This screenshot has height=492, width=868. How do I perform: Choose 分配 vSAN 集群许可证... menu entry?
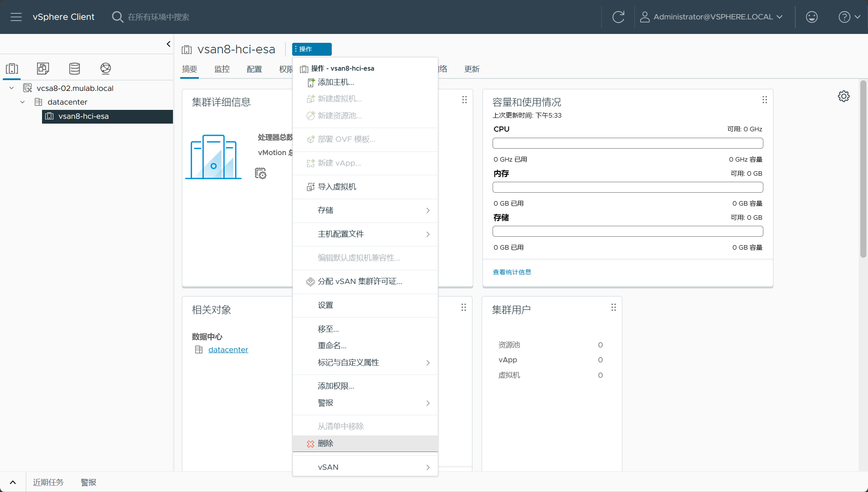pos(365,282)
